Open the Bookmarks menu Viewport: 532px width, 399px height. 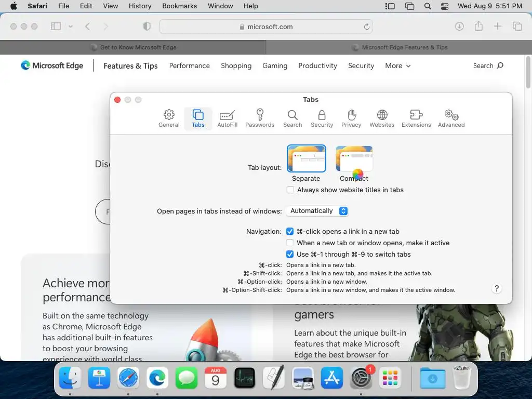point(179,6)
